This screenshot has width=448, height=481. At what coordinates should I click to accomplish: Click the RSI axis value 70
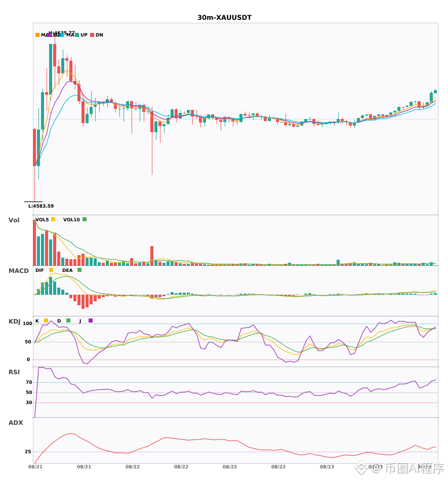(29, 382)
